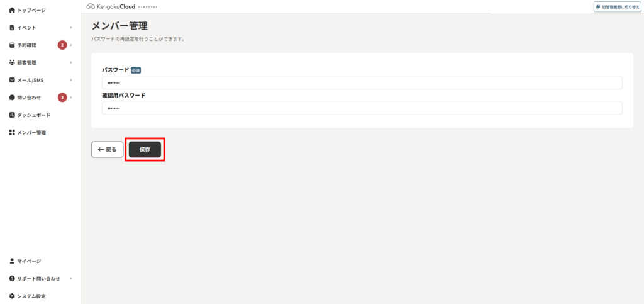Viewport: 644px width, 304px height.
Task: Click the envelope icon beside メール/SMS
Action: pos(12,80)
